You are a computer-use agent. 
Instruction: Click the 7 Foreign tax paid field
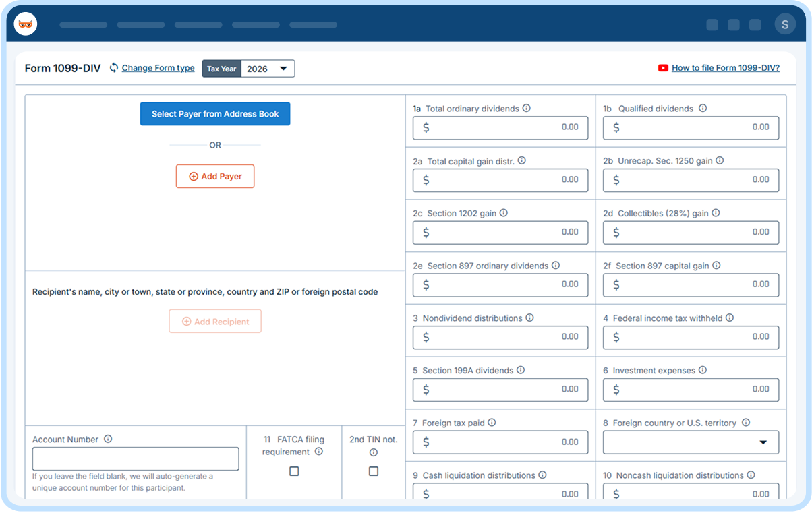coord(500,442)
